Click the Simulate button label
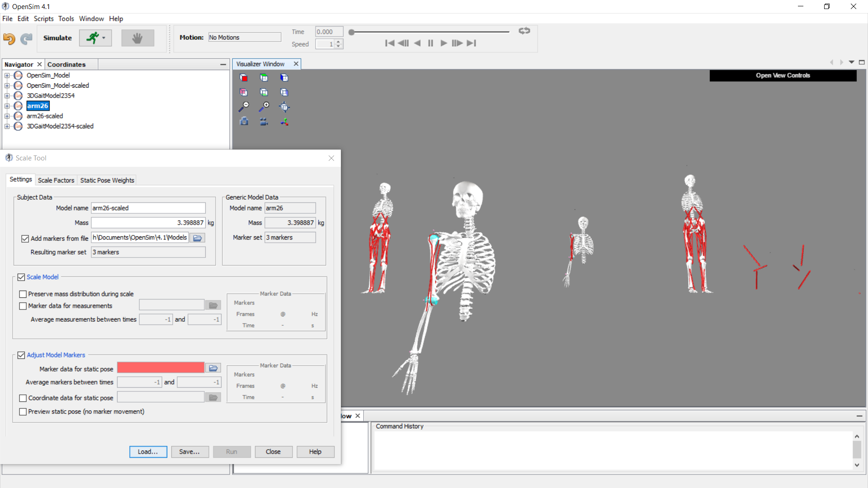The width and height of the screenshot is (868, 488). (57, 38)
